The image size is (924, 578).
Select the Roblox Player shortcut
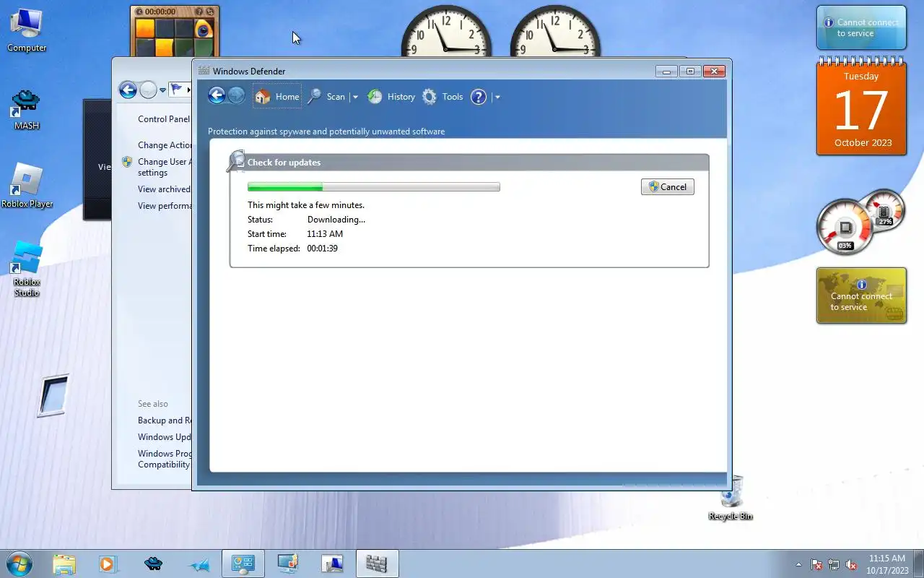click(27, 186)
